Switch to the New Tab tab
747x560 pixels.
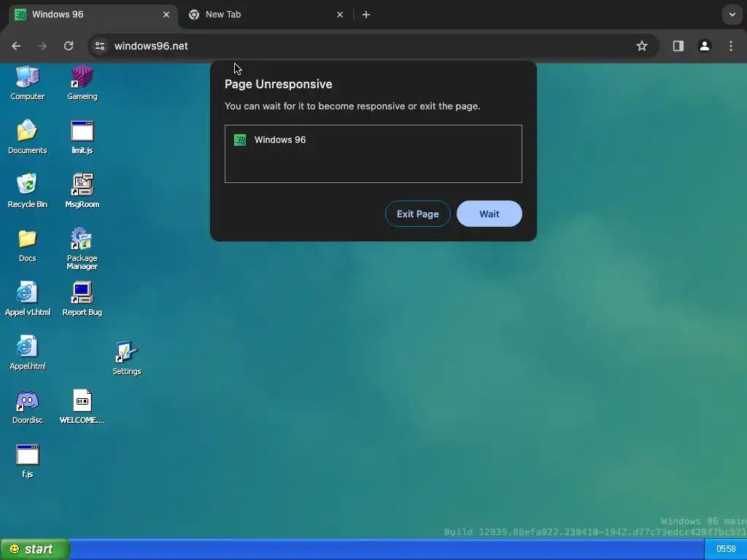[266, 15]
